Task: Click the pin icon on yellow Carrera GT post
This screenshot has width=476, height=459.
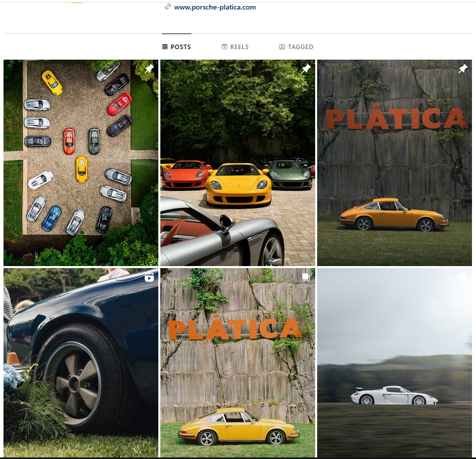Action: click(306, 69)
